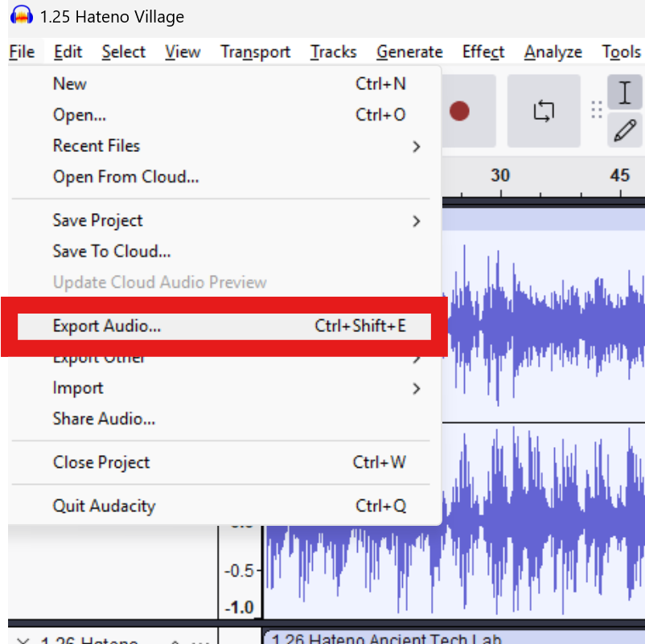Open the Effect menu

483,51
